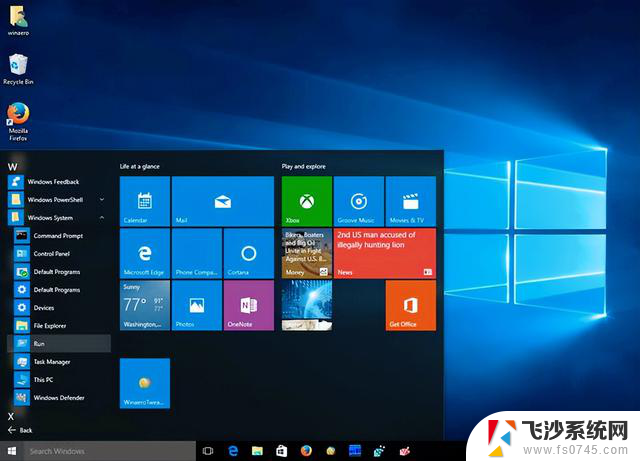This screenshot has width=640, height=461.
Task: Open the Movies & TV tile
Action: (x=411, y=201)
